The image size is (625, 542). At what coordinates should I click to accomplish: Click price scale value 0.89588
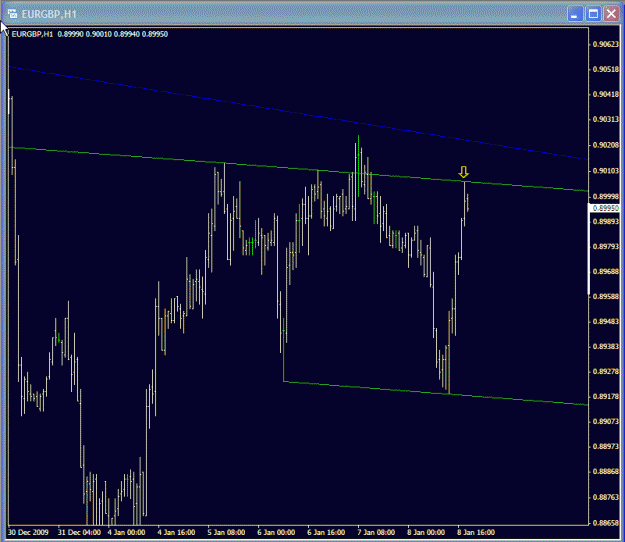point(605,297)
